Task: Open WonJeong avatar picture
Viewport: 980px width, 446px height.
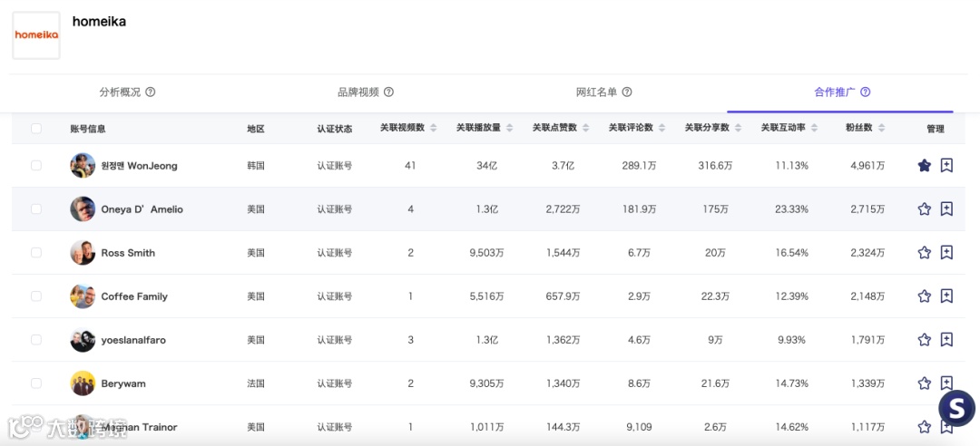Action: click(83, 166)
